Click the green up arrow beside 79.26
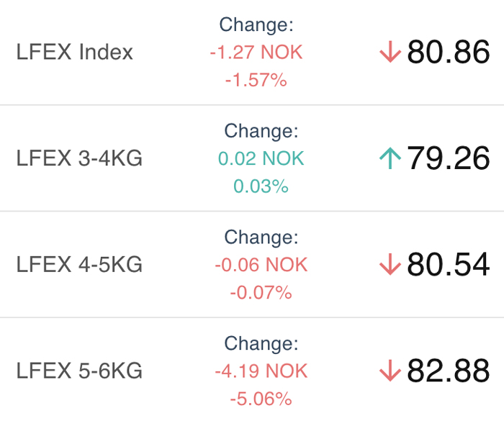 (390, 158)
